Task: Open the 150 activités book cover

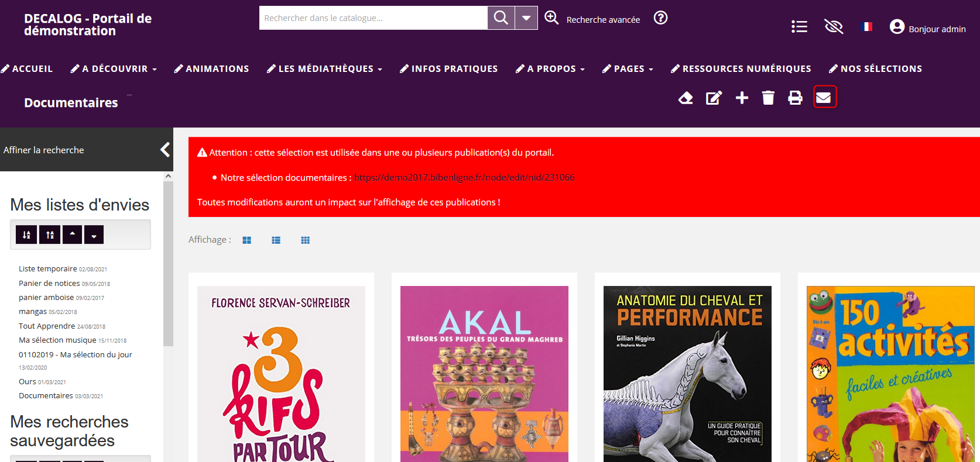Action: tap(890, 374)
